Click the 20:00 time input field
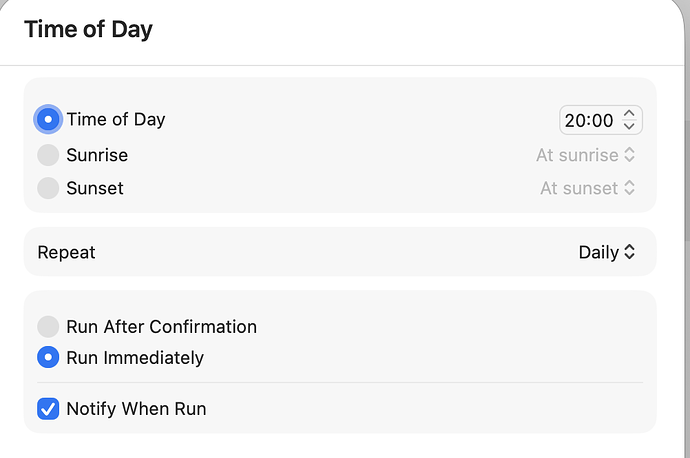The image size is (690, 458). point(589,120)
